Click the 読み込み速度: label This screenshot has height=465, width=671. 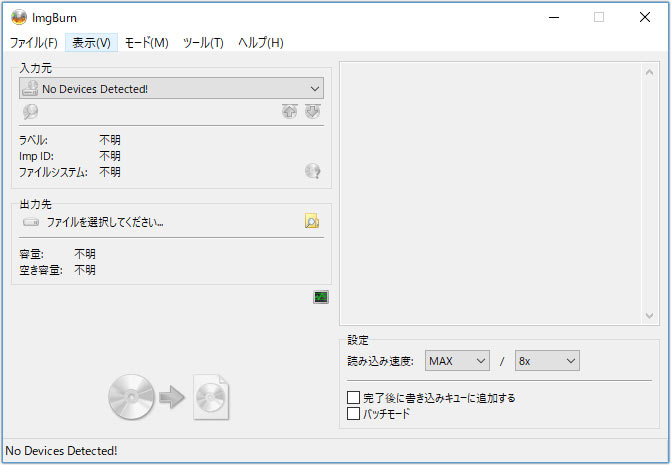(x=380, y=361)
